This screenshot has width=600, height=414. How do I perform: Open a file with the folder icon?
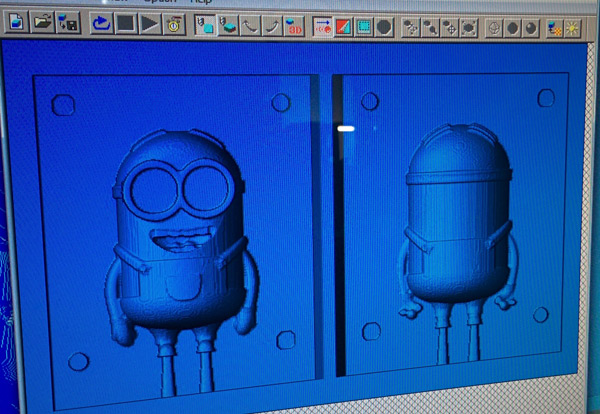(x=42, y=22)
